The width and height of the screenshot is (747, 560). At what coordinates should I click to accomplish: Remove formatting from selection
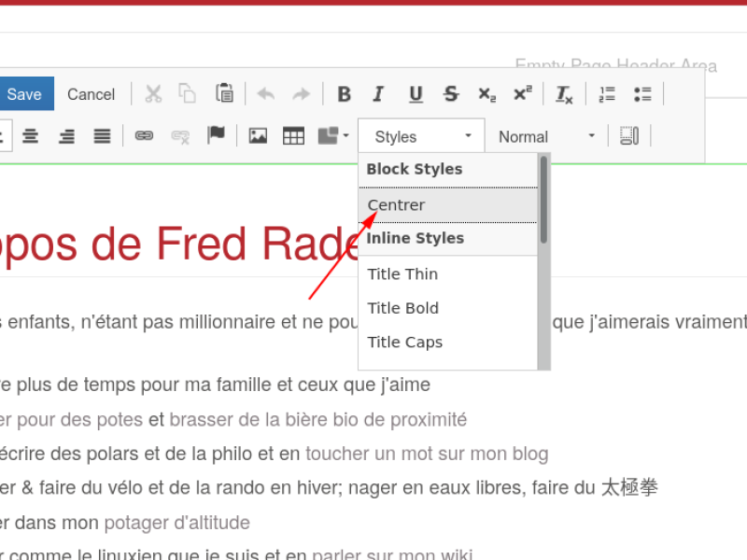[x=564, y=94]
